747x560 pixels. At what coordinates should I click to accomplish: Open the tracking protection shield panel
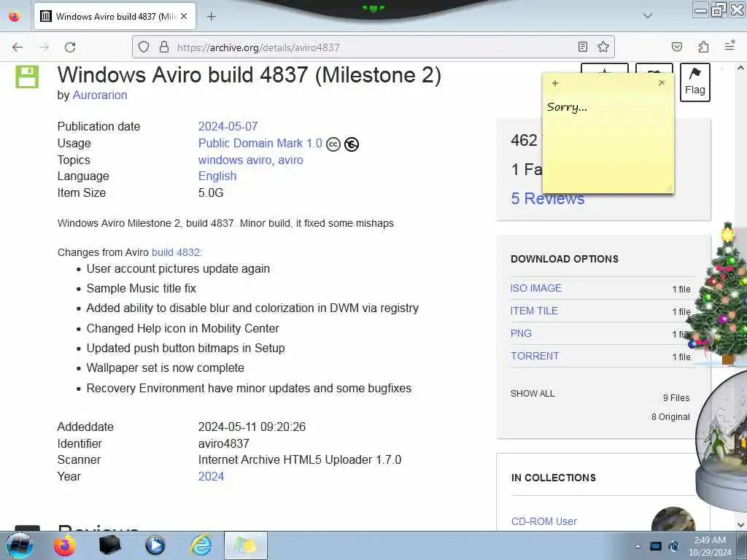(144, 47)
